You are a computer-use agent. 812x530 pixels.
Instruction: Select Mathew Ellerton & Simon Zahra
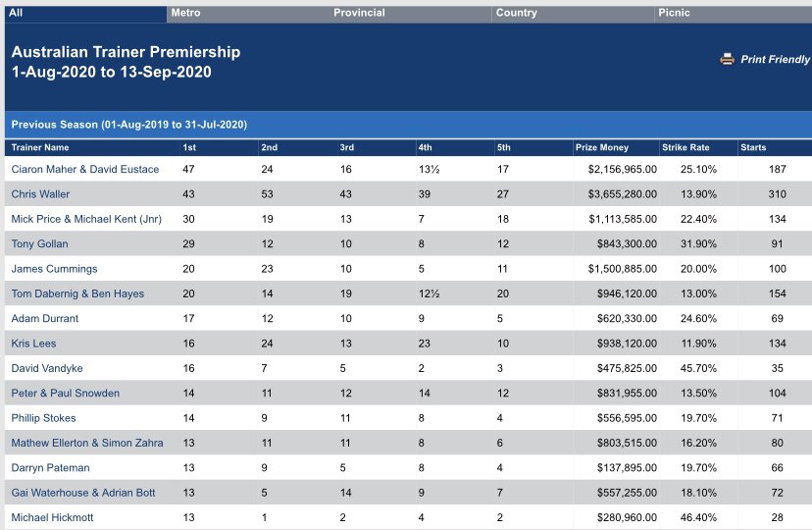click(87, 443)
